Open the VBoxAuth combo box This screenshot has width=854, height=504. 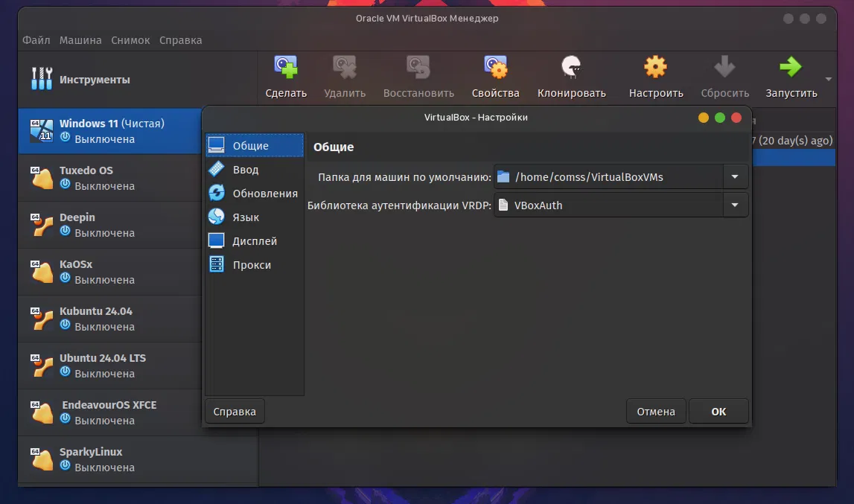[621, 205]
